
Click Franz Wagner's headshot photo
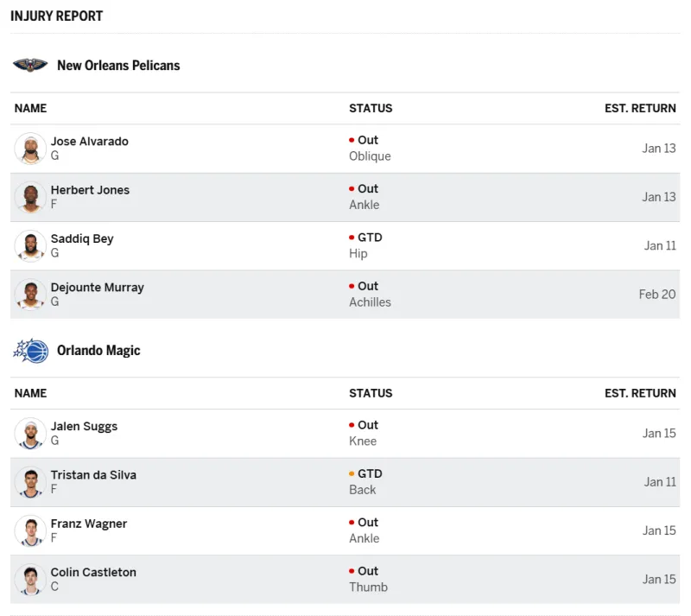point(30,530)
